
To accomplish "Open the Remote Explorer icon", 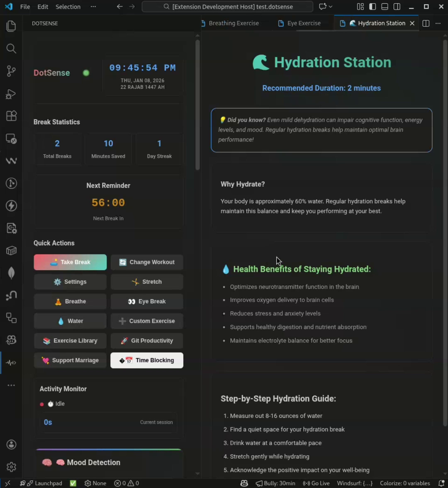I will pos(11,139).
